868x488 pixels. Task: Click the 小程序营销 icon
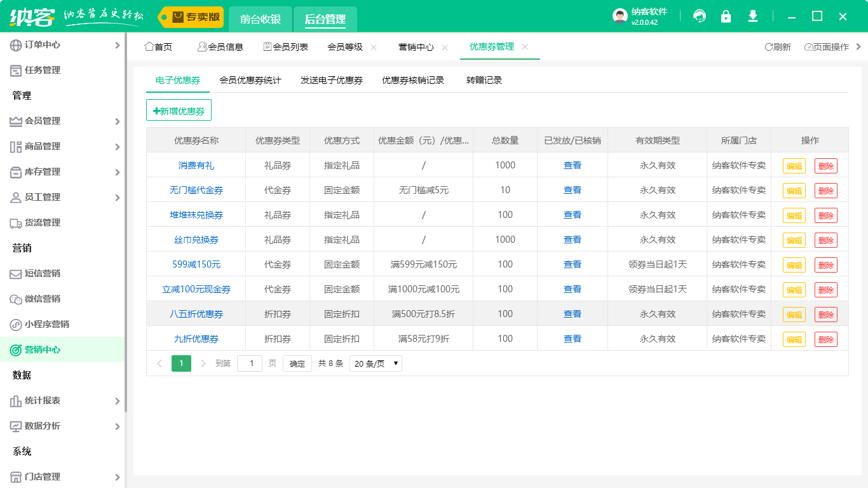point(16,324)
